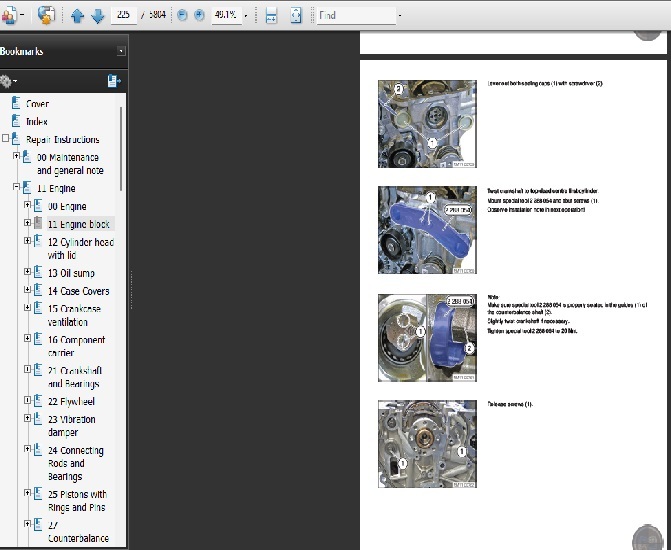Screen dimensions: 671x550
Task: Select the 11 Engine block bookmark
Action: point(79,224)
